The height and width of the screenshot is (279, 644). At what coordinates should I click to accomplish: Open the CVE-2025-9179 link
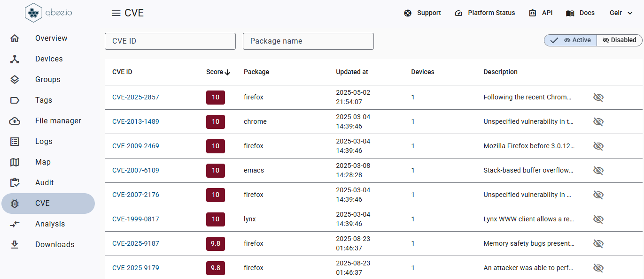tap(136, 268)
